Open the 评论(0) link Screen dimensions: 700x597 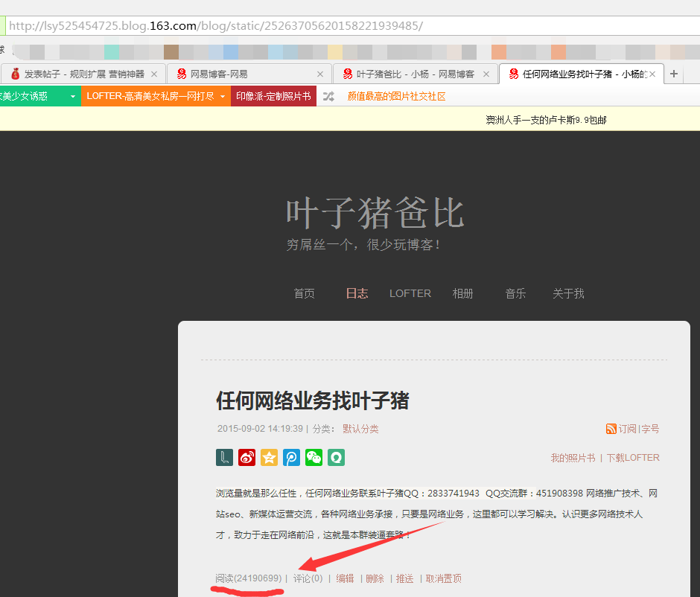pos(308,578)
